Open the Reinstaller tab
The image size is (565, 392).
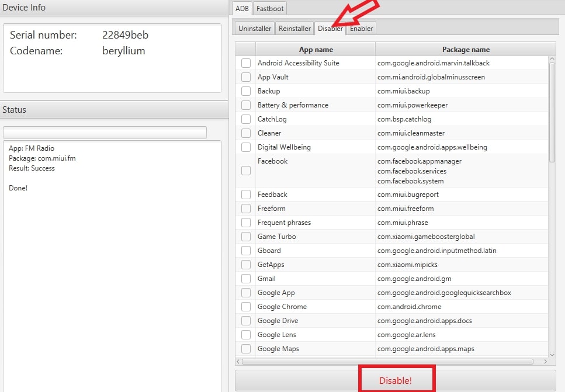[x=294, y=29]
